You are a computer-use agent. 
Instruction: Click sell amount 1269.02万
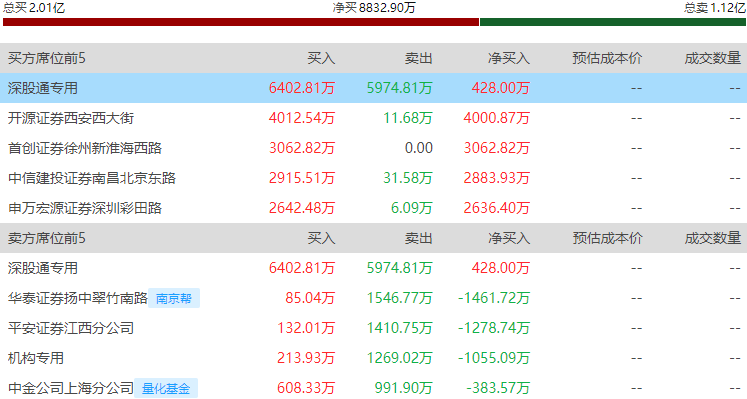pos(400,358)
